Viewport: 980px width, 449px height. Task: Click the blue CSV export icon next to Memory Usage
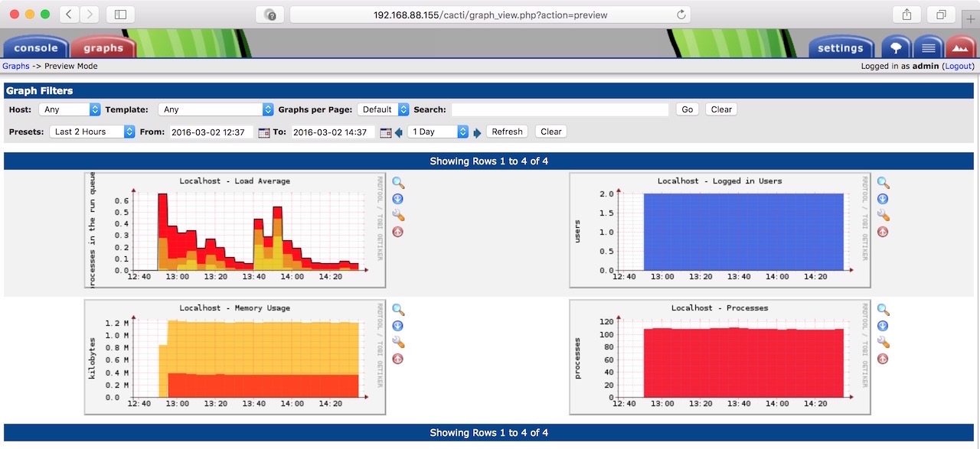tap(397, 326)
